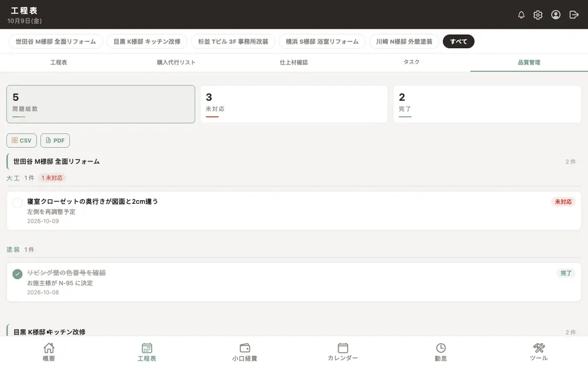Uncheck the completed リビング壁の色番号 issue

click(x=17, y=274)
